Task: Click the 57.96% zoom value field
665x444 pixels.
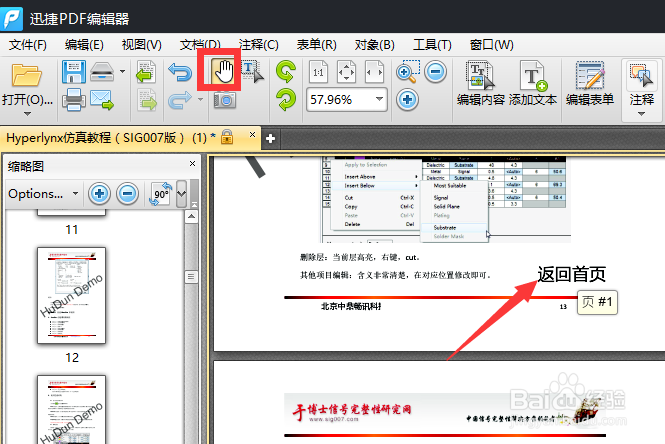Action: click(339, 100)
